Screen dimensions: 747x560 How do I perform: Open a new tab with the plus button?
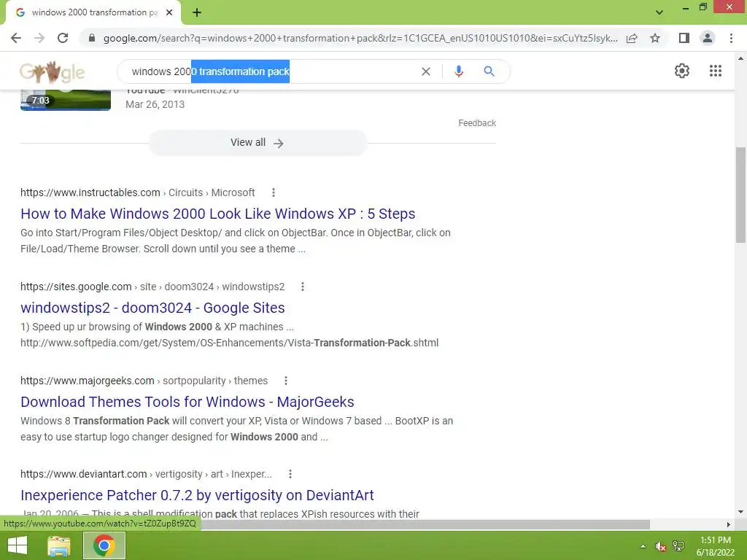(197, 12)
